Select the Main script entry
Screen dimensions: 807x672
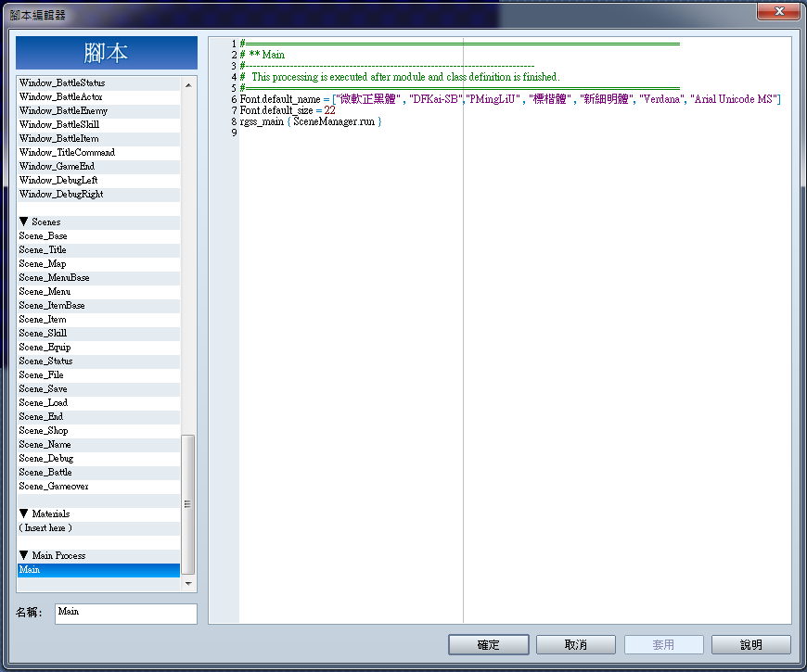click(99, 570)
